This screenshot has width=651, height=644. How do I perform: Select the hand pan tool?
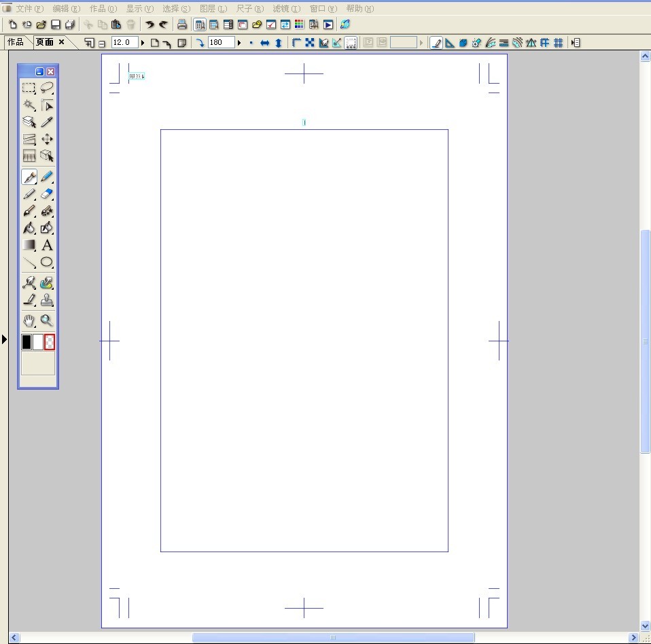pyautogui.click(x=29, y=321)
